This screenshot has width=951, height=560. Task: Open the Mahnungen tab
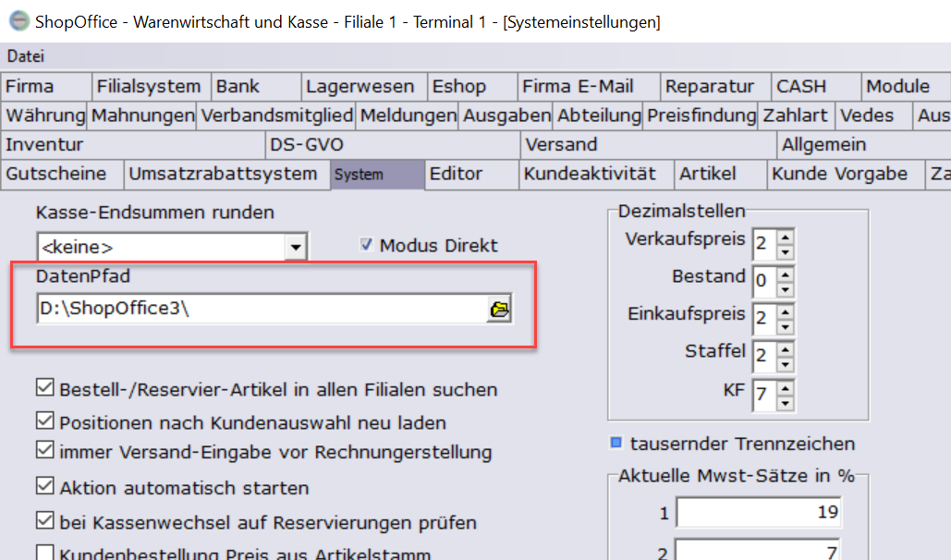tap(142, 116)
